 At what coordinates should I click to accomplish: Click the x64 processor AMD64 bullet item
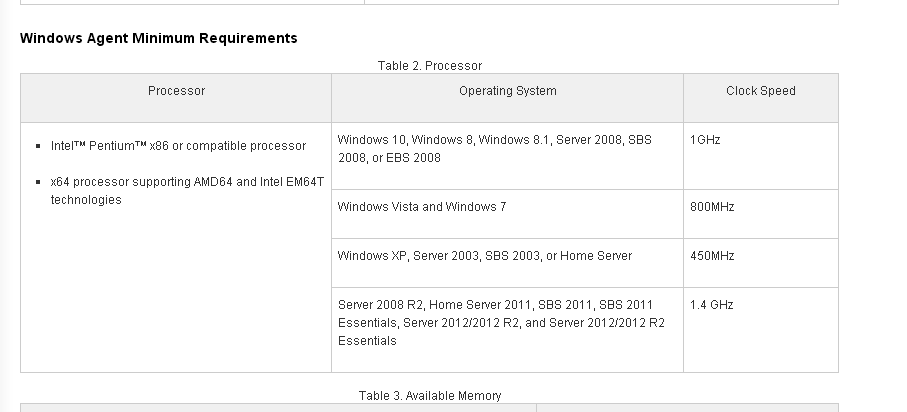click(x=187, y=190)
